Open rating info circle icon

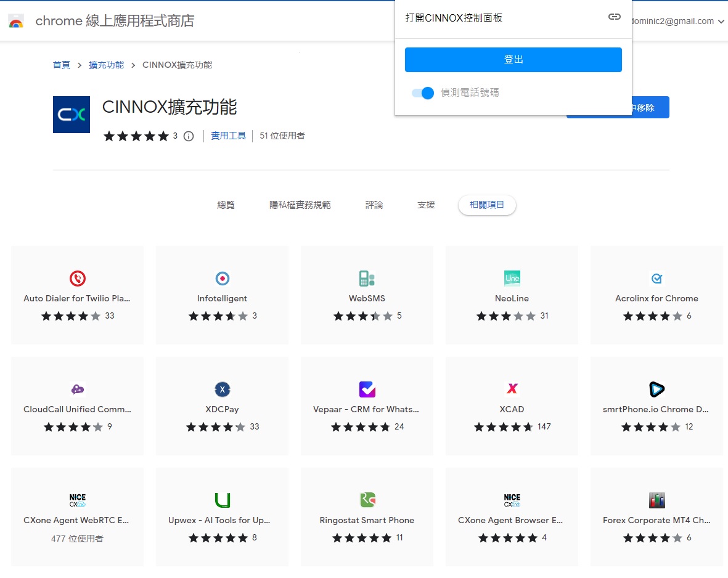[x=189, y=136]
